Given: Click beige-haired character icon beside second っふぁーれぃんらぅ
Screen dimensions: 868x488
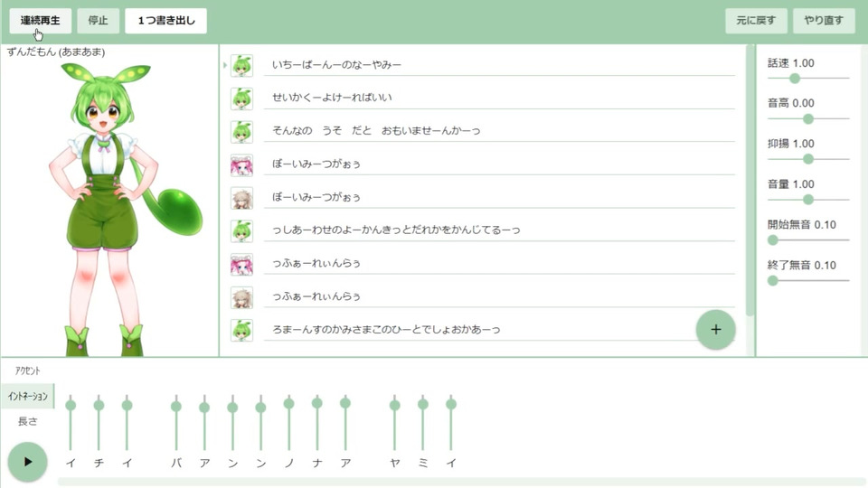Looking at the screenshot, I should (242, 297).
